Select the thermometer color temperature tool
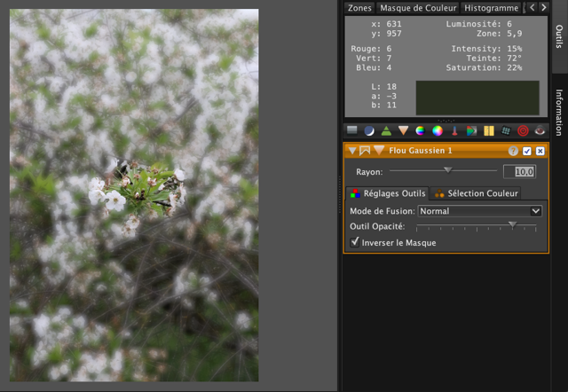This screenshot has height=392, width=568. (x=454, y=131)
